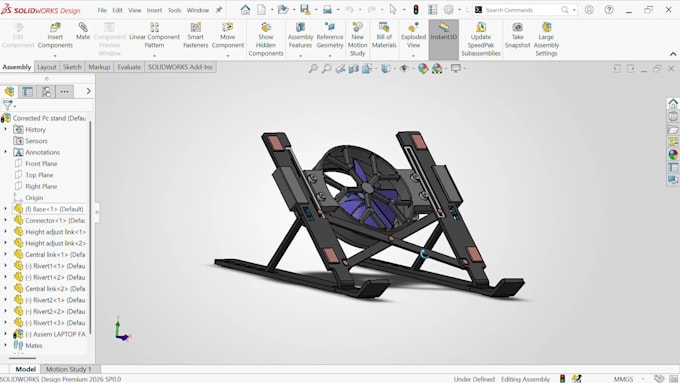Switch to the Evaluate tab
Viewport: 680px width, 383px height.
pyautogui.click(x=129, y=67)
